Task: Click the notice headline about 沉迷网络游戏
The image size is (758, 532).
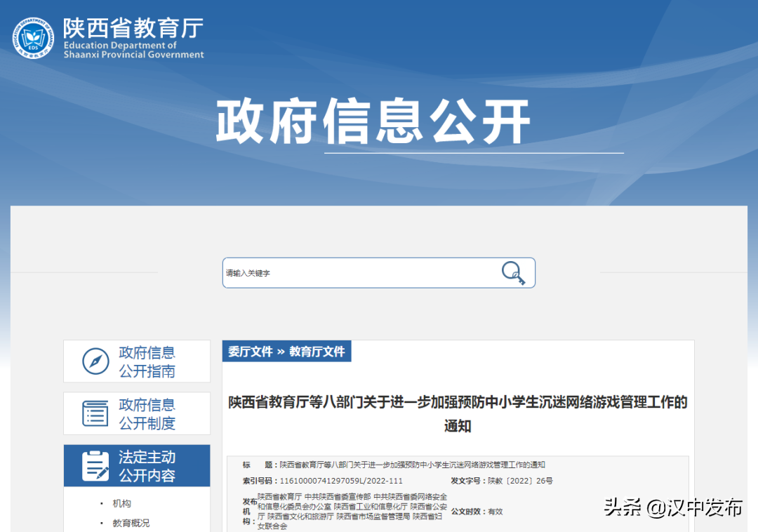Action: (458, 413)
